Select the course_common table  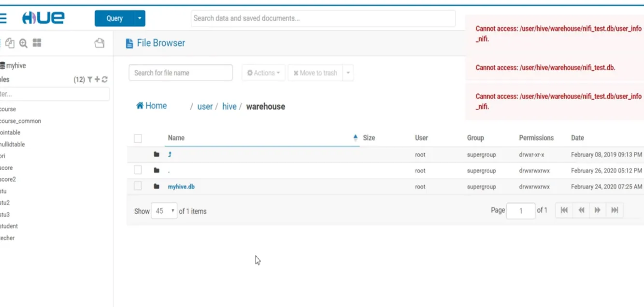tap(20, 121)
